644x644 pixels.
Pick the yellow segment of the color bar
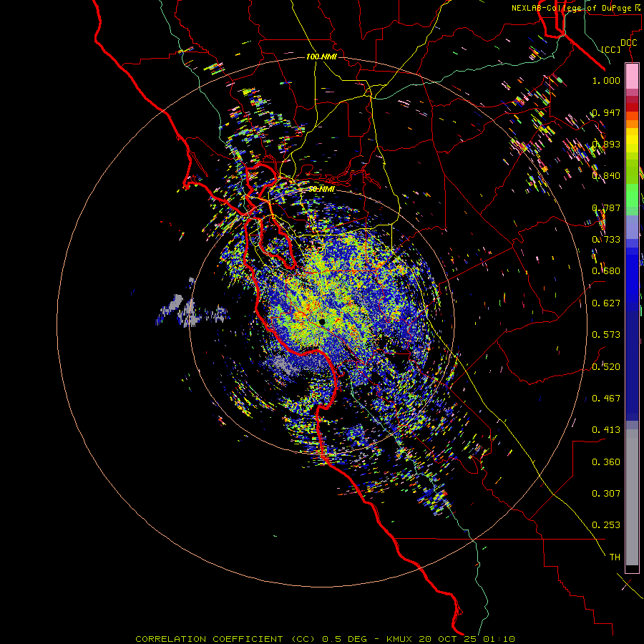[x=632, y=141]
